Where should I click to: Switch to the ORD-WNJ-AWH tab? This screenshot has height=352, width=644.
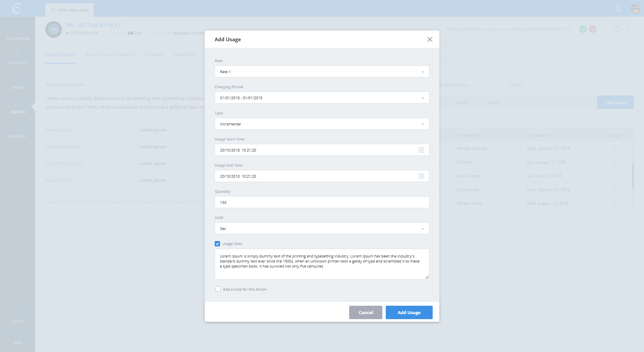coord(69,10)
